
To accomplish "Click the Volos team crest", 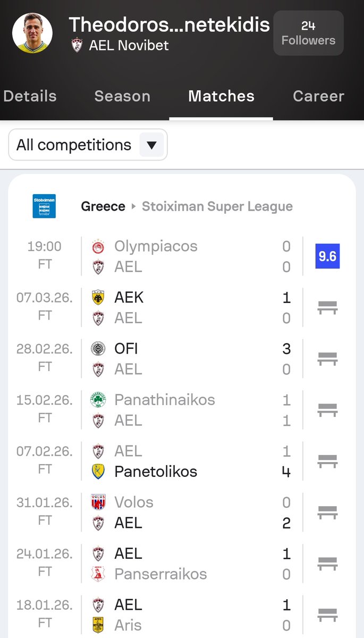I will pyautogui.click(x=98, y=502).
